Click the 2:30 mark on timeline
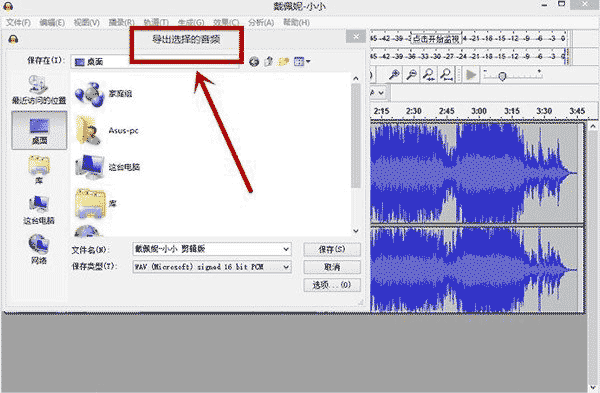 [414, 111]
